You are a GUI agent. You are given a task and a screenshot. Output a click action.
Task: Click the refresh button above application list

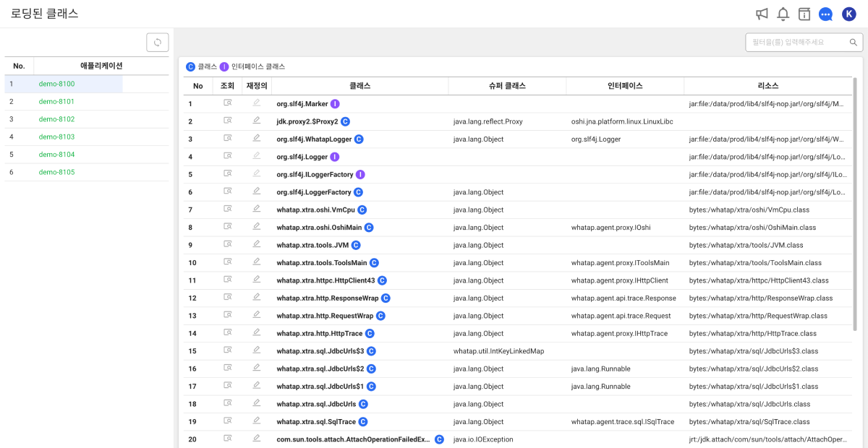pos(158,43)
